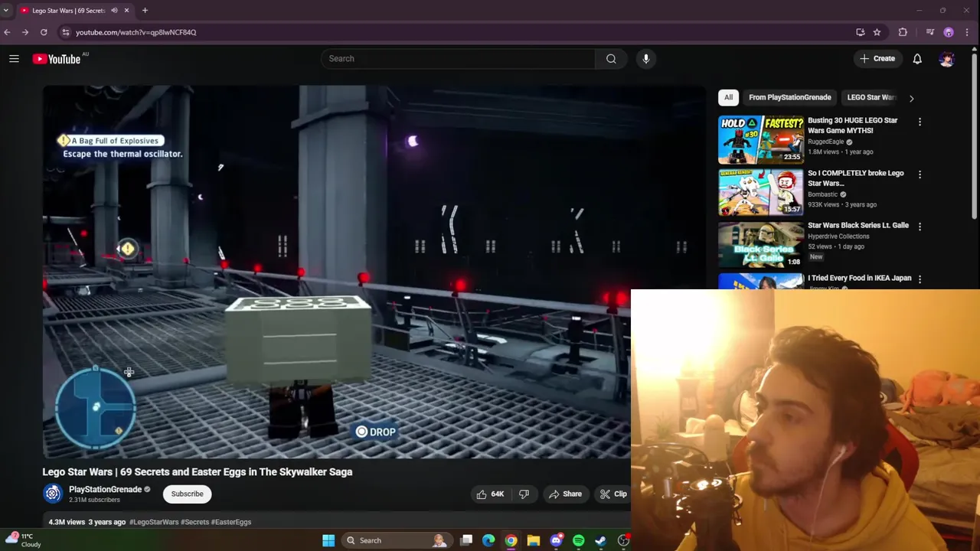Open the #EasterEggs hashtag link

pos(231,522)
